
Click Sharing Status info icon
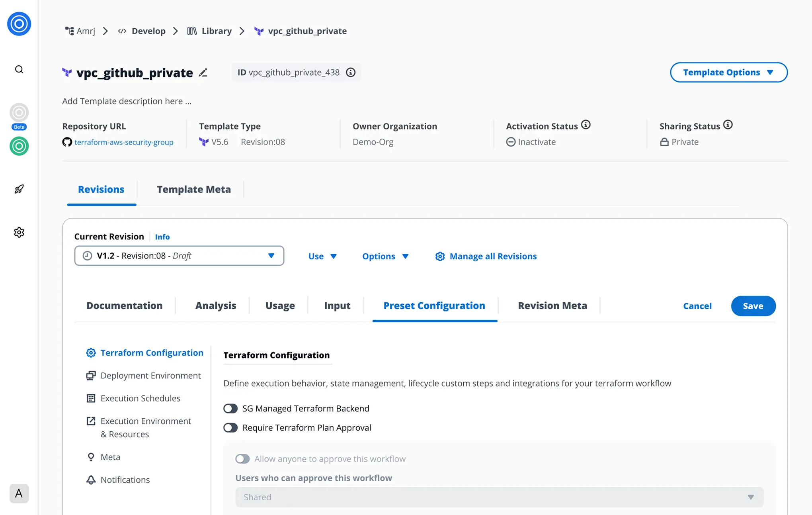[x=728, y=125]
